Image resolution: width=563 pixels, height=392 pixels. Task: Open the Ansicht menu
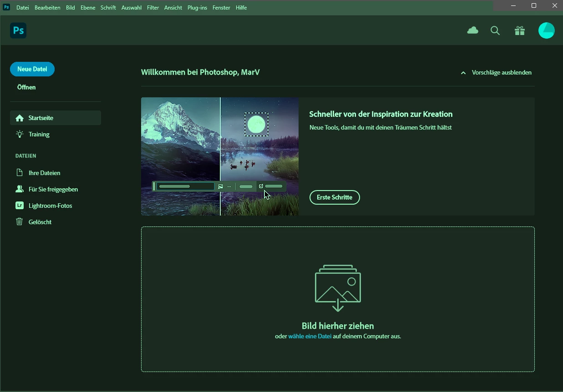coord(173,8)
